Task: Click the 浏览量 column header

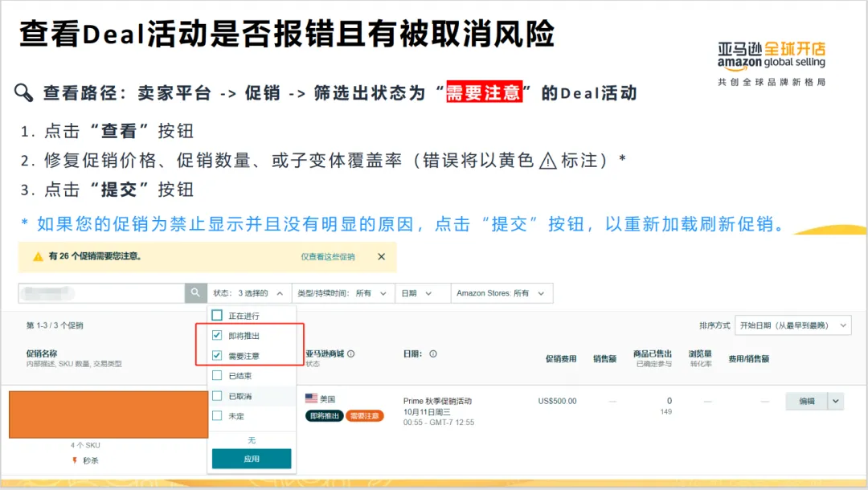Action: tap(700, 353)
